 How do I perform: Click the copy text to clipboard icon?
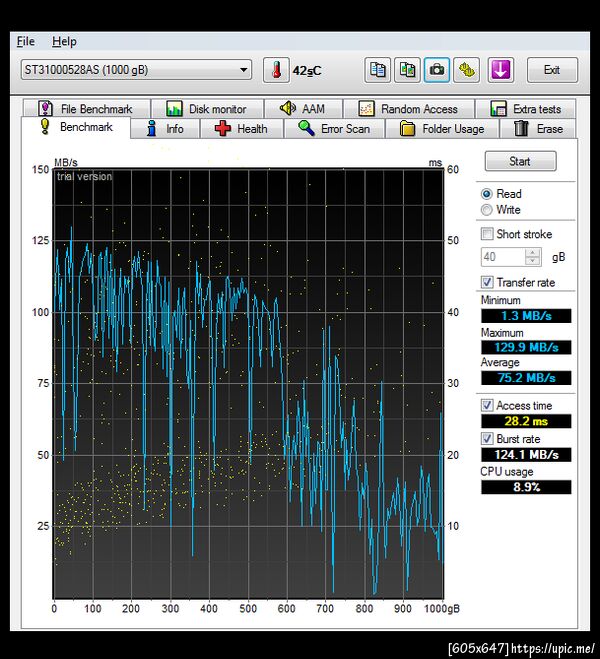tap(377, 70)
